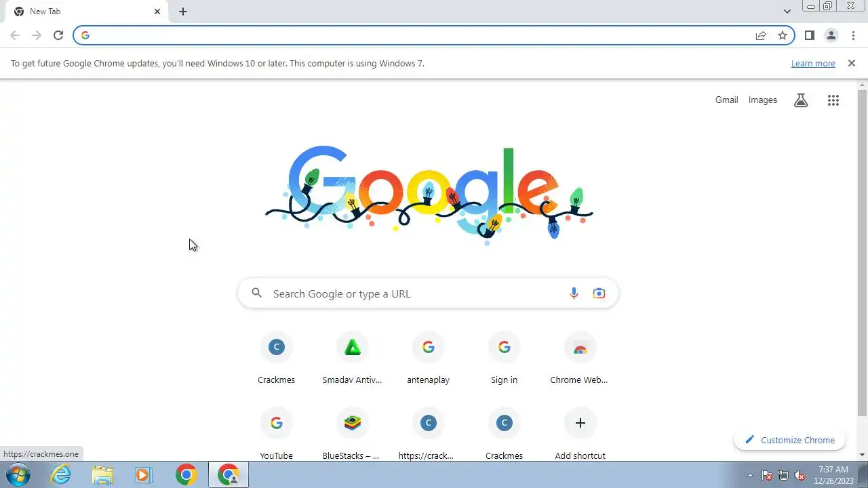
Task: Search by image with the camera icon
Action: 599,293
